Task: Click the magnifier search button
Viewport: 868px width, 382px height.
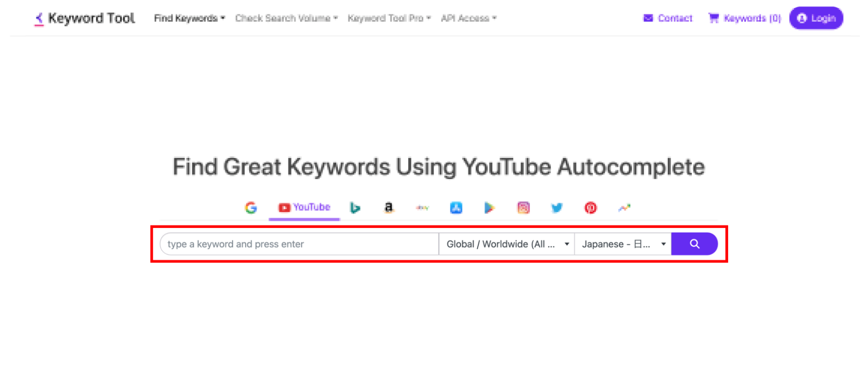Action: click(x=694, y=244)
